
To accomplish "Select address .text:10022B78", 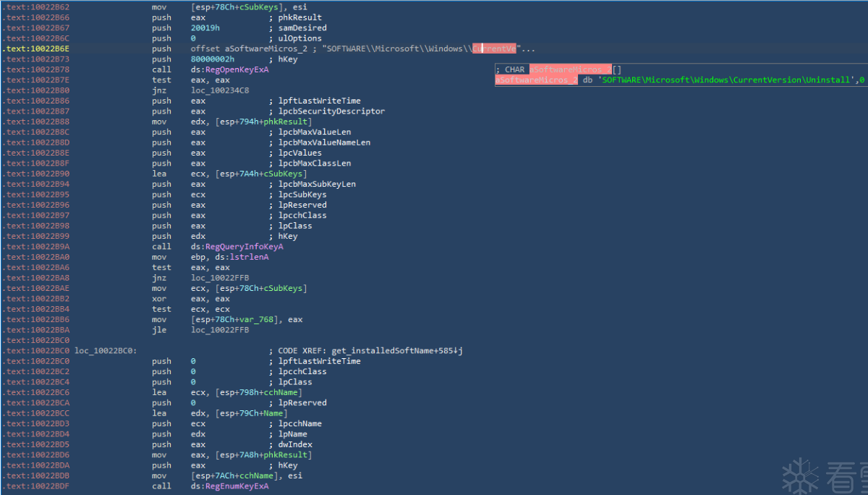I will coord(38,69).
